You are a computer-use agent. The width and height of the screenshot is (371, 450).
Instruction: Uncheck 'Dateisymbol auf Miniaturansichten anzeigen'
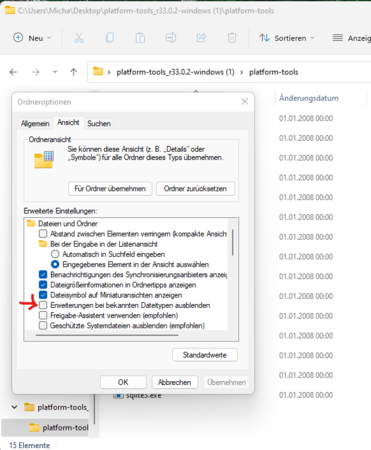pos(43,295)
